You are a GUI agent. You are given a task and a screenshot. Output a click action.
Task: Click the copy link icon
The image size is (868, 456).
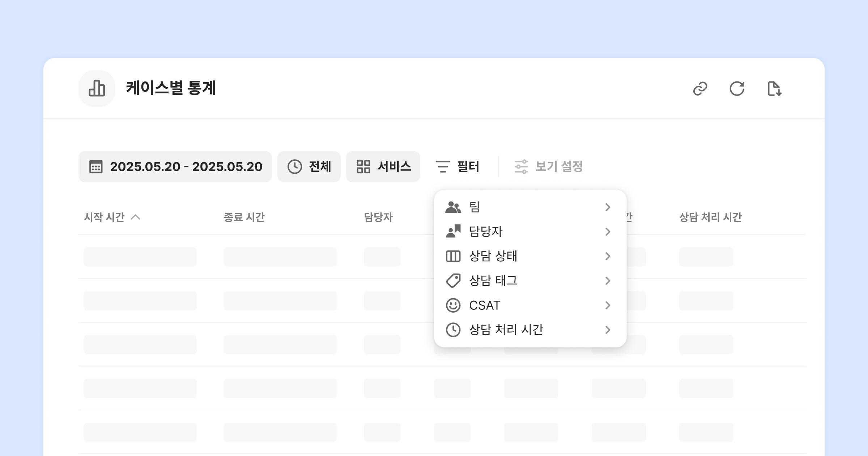[x=700, y=89]
